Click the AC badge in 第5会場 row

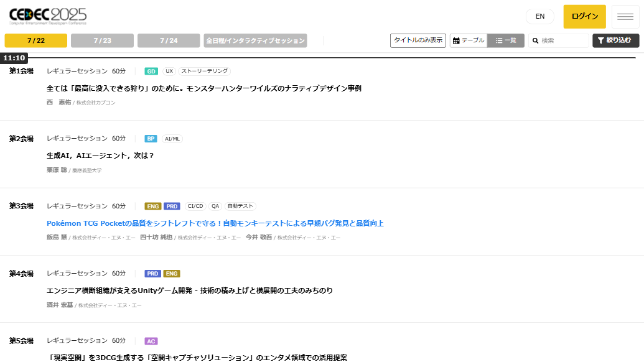coord(151,341)
